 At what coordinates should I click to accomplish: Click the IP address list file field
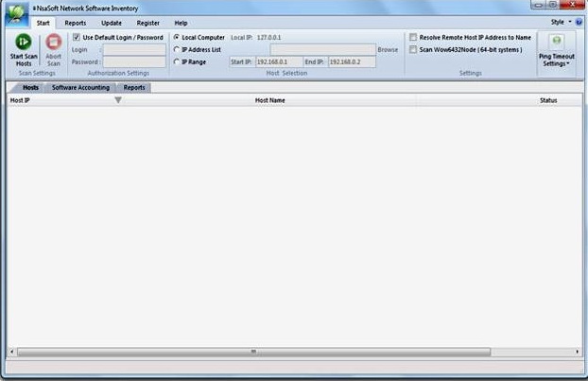[323, 49]
